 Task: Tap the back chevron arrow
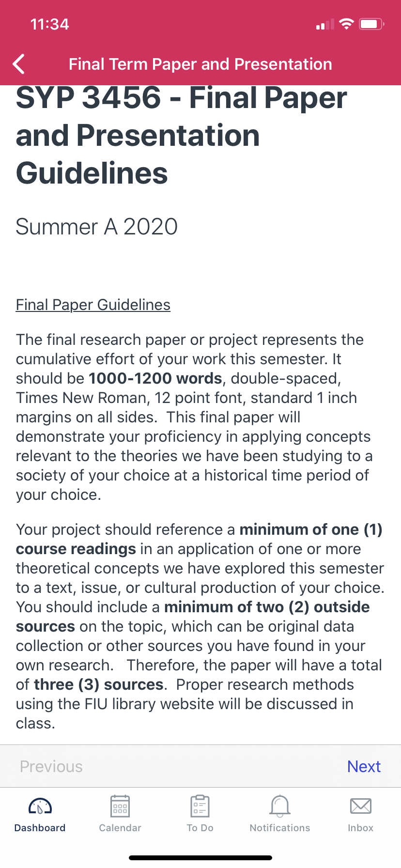(19, 64)
